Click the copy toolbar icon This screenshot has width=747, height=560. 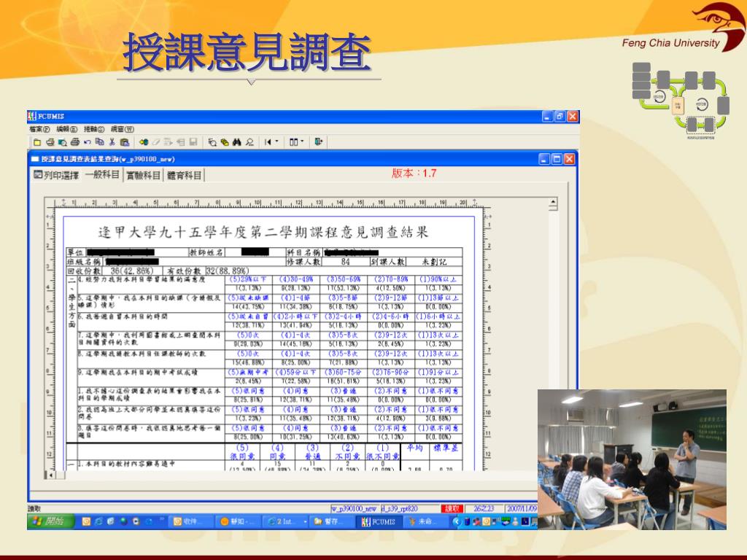click(x=99, y=142)
